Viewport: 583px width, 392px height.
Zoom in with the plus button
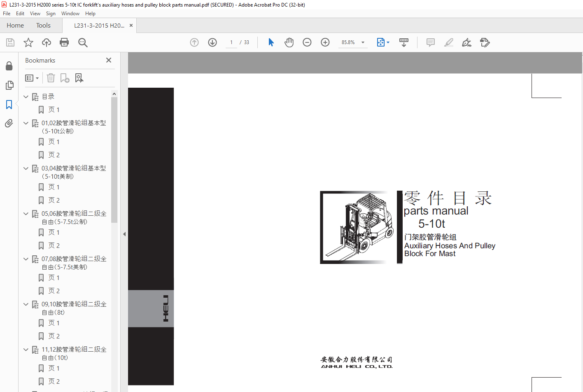click(325, 42)
